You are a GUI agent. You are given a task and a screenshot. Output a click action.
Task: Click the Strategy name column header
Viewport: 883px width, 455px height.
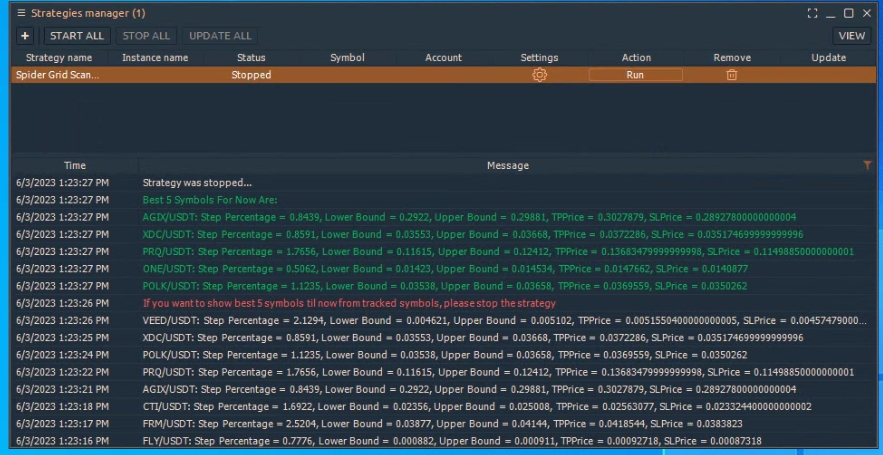[x=59, y=58]
